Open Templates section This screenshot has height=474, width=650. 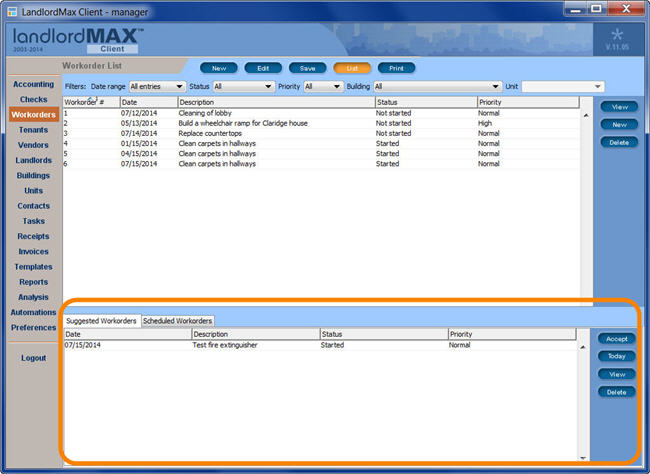click(x=34, y=267)
